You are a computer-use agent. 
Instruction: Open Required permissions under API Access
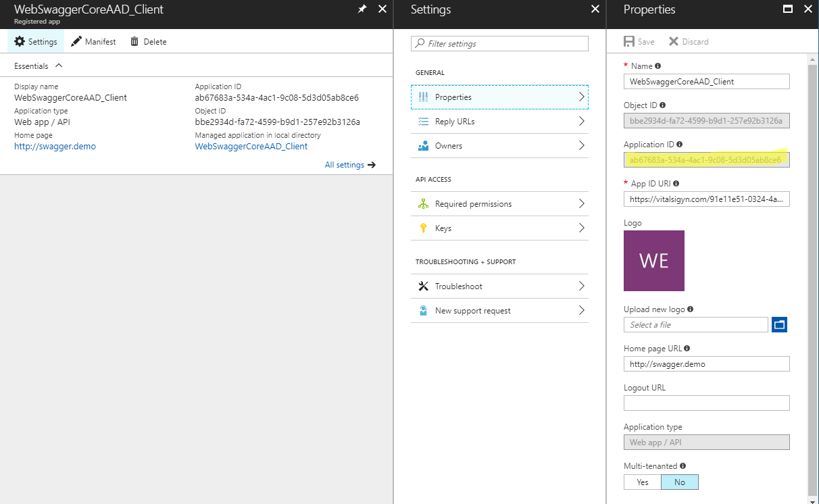499,204
